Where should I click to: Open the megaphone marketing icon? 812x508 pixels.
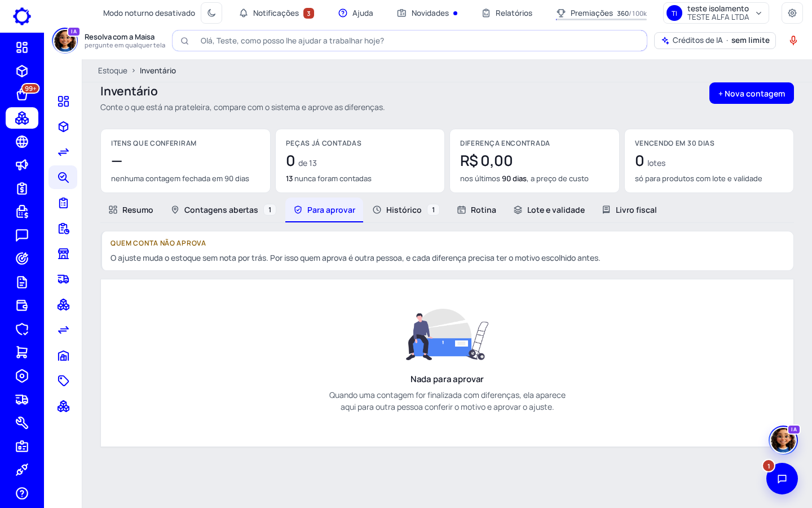point(22,165)
